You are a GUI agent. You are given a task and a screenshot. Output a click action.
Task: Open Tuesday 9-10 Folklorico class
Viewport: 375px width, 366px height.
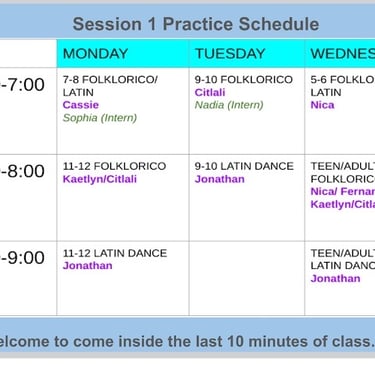(247, 111)
